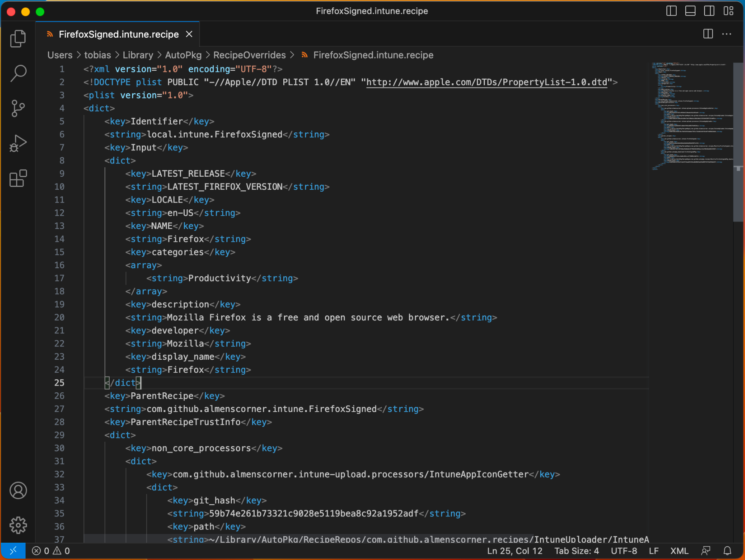
Task: Select the FirefoxSigned.intune.recipe editor tab
Action: coord(118,35)
